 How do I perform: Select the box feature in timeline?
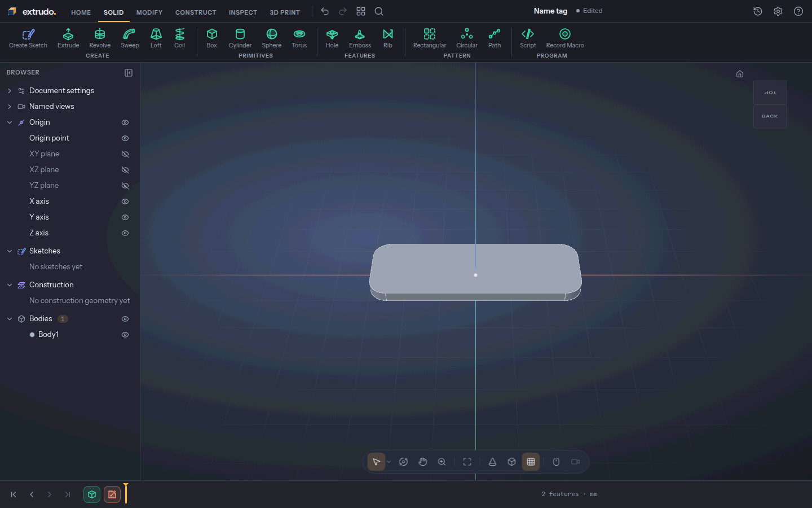click(x=92, y=494)
